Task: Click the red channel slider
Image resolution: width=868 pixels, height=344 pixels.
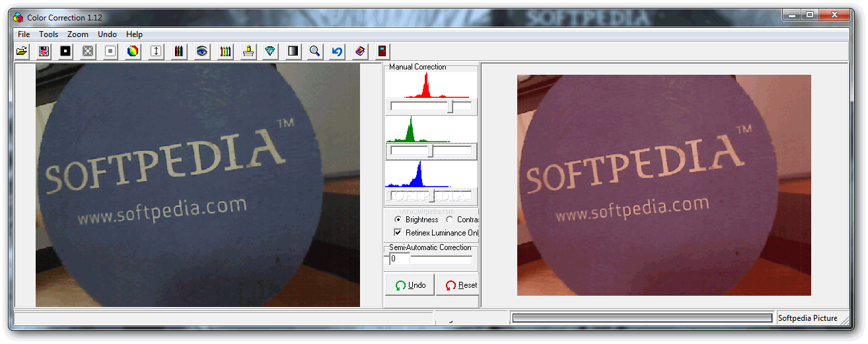Action: tap(431, 107)
